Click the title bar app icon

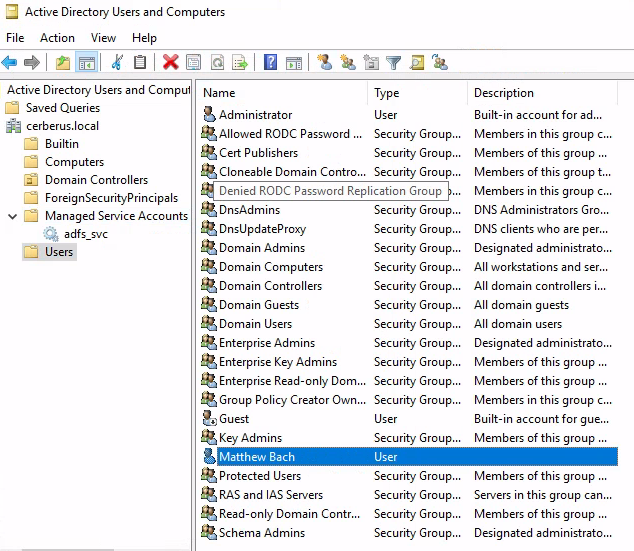pyautogui.click(x=12, y=12)
